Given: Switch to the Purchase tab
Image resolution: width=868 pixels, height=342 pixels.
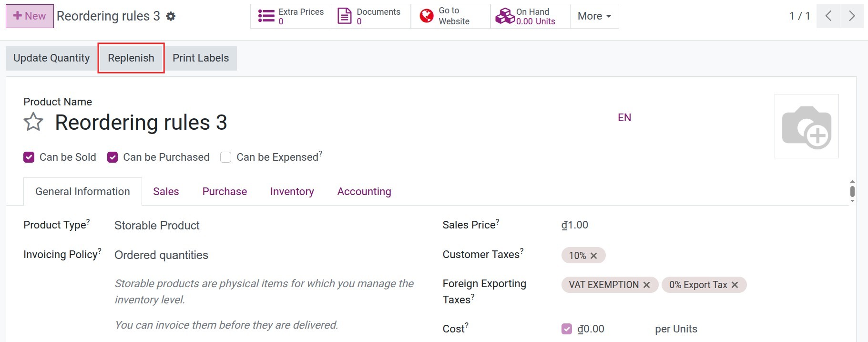Looking at the screenshot, I should click(225, 192).
